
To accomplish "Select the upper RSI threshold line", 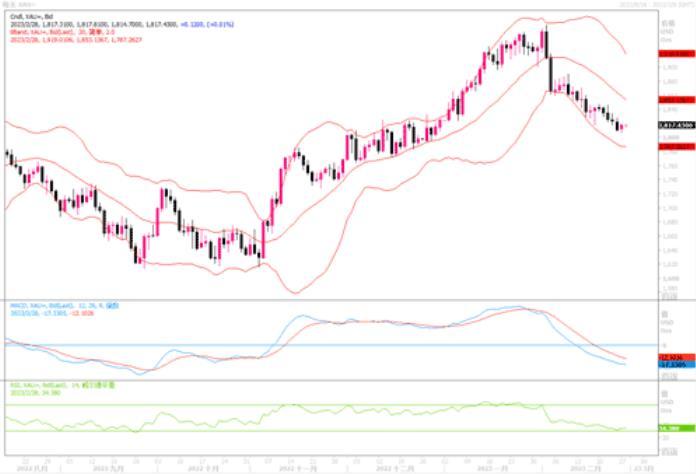I will click(300, 406).
